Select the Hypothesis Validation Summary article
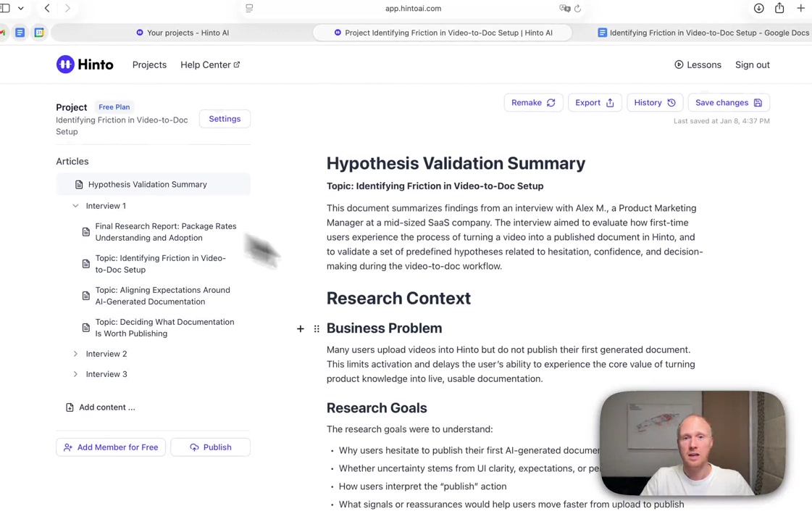The width and height of the screenshot is (812, 522). tap(147, 184)
